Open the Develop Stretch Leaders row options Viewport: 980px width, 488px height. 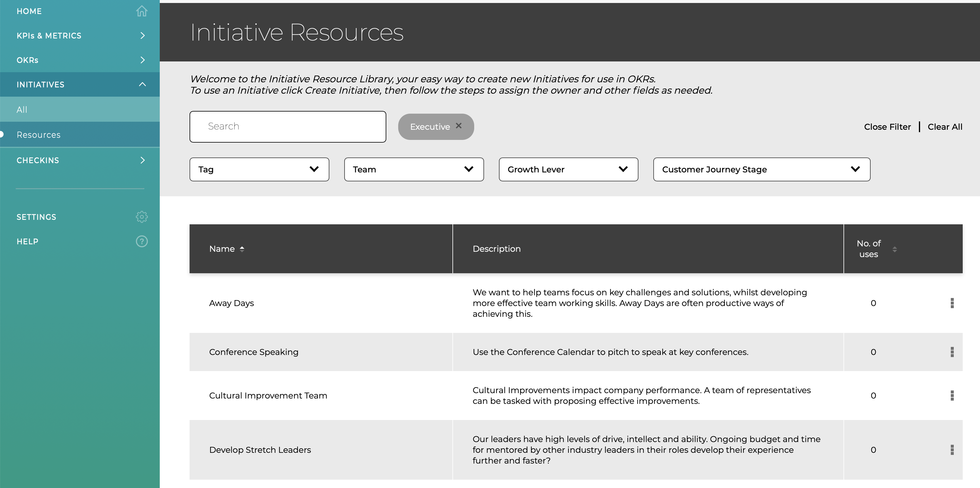(x=952, y=450)
